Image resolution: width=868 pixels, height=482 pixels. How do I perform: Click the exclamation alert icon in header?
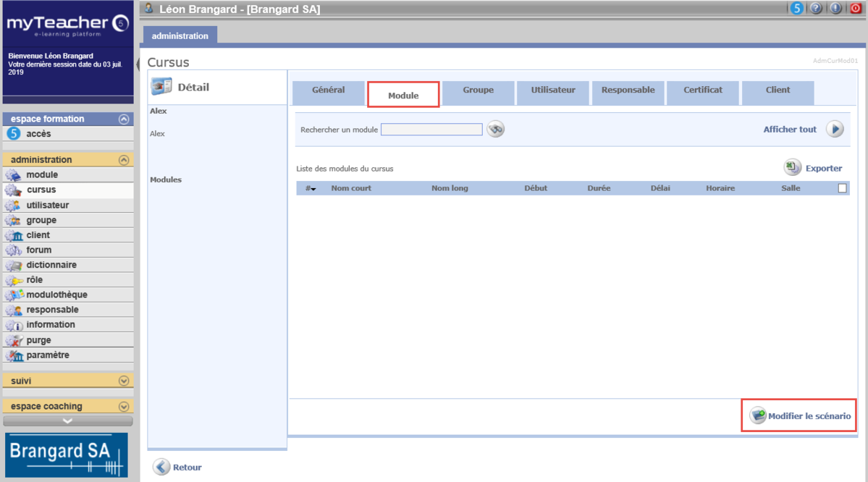click(835, 9)
